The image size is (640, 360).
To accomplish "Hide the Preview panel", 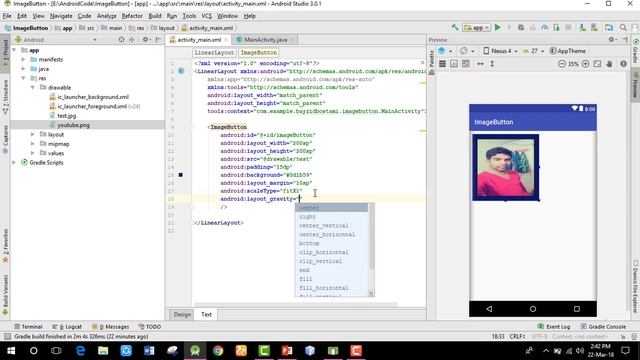I will [625, 40].
